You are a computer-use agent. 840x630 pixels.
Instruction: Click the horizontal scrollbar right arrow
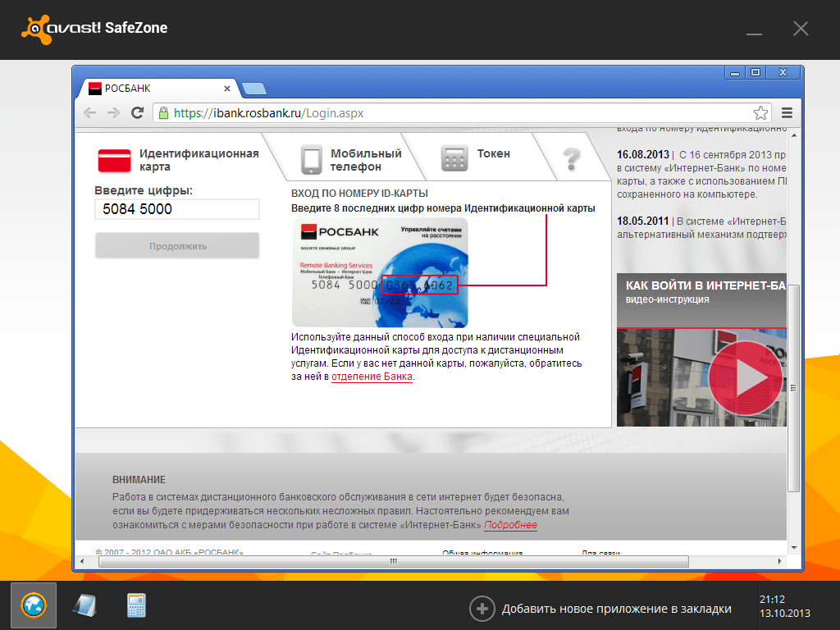[779, 561]
